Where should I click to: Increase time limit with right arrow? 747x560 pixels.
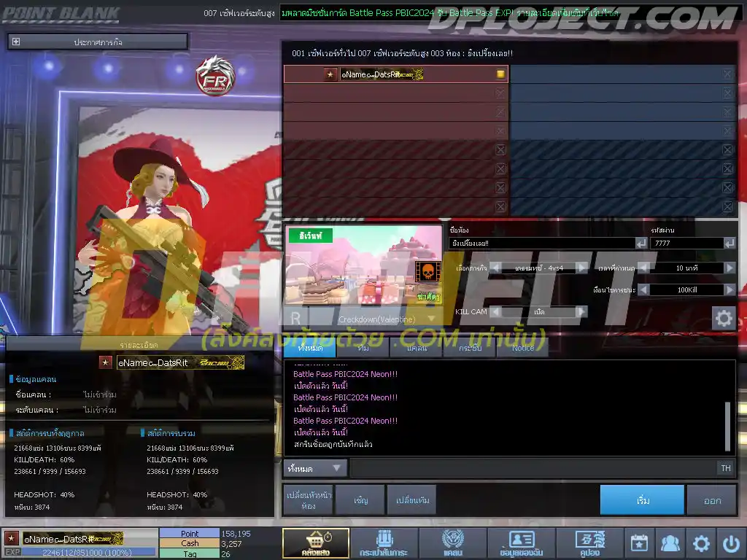729,268
